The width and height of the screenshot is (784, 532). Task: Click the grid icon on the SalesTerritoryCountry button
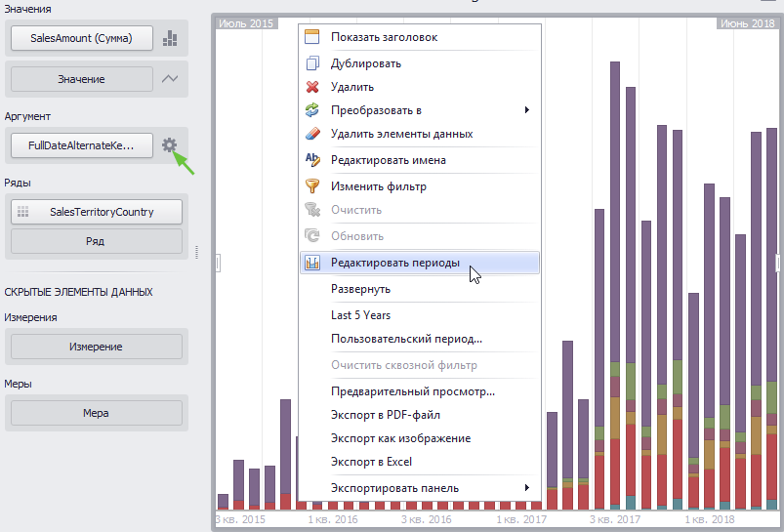(x=23, y=212)
